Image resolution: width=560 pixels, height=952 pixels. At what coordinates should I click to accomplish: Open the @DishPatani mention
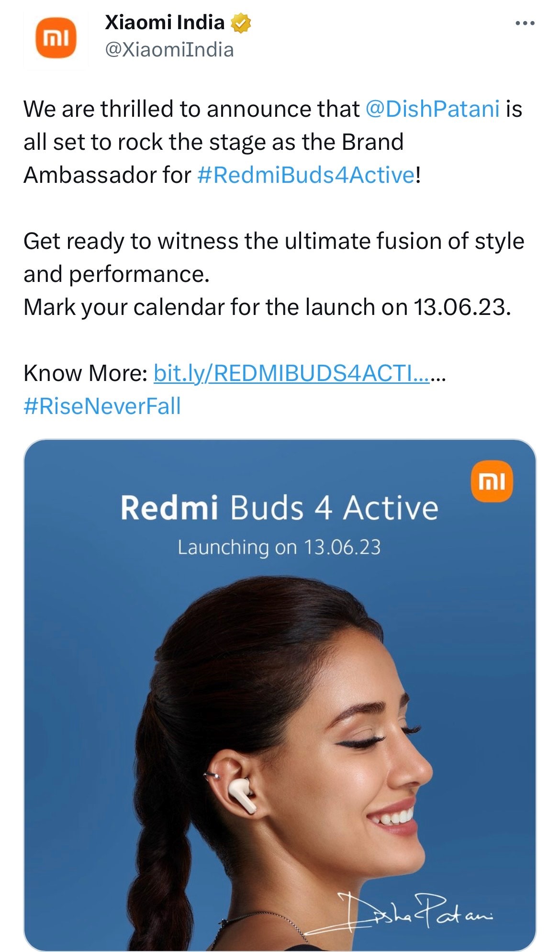pos(433,109)
